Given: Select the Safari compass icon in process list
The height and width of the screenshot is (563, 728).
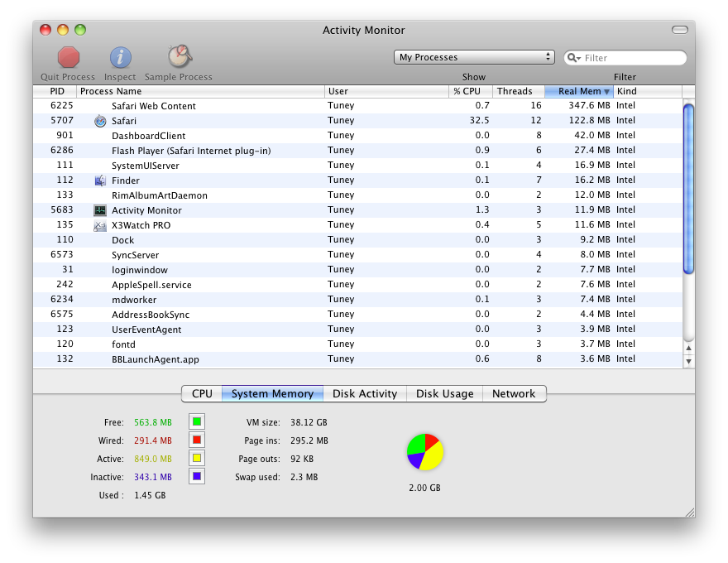Looking at the screenshot, I should (x=100, y=121).
